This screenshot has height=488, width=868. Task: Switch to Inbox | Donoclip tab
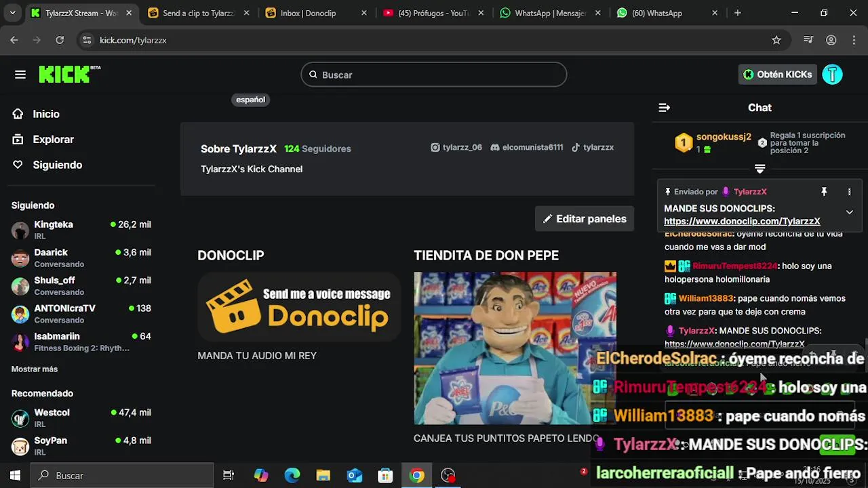point(317,13)
